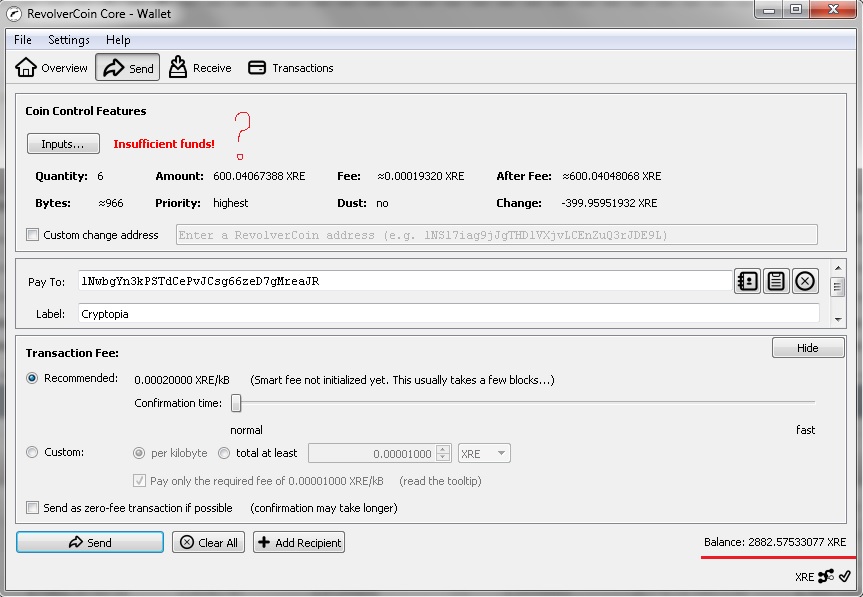The width and height of the screenshot is (863, 597).
Task: Check the network connections icon in status bar
Action: (x=826, y=576)
